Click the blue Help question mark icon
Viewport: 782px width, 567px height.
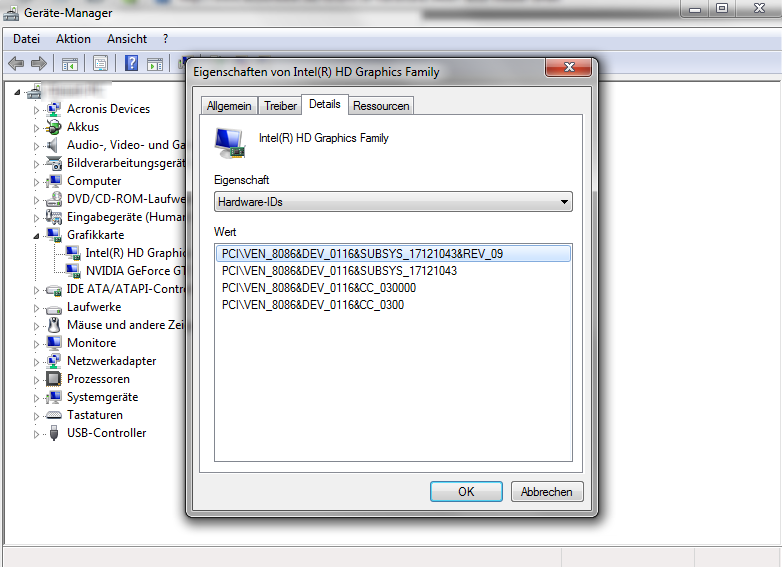click(131, 63)
